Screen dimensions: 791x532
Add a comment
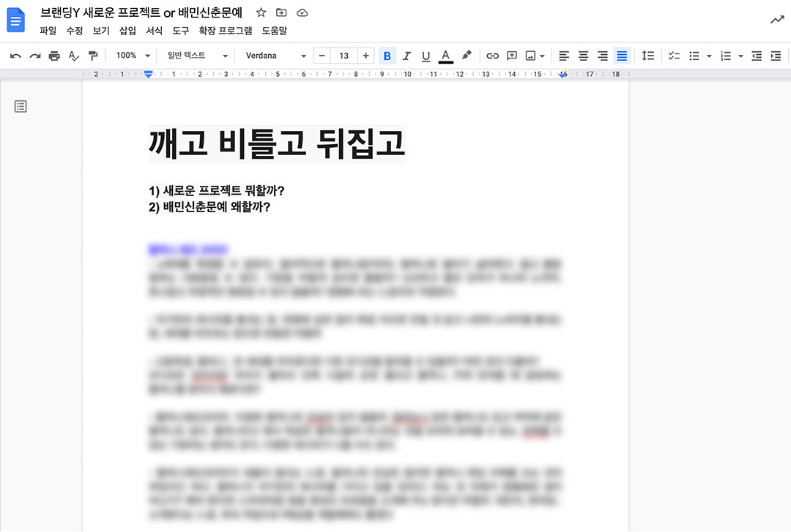[x=511, y=56]
